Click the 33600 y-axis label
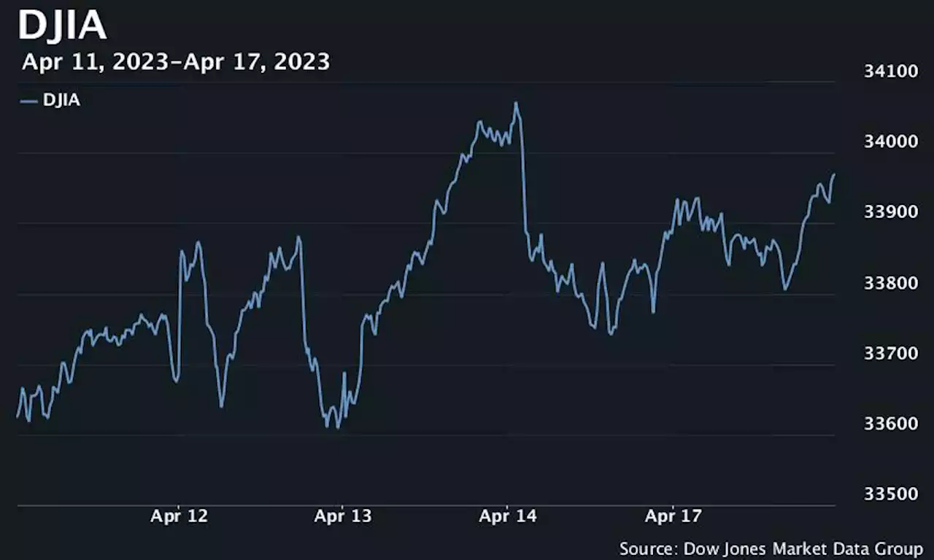 tap(889, 424)
